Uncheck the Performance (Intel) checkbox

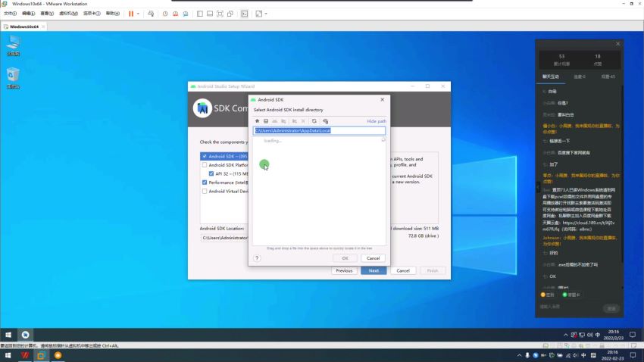point(205,183)
